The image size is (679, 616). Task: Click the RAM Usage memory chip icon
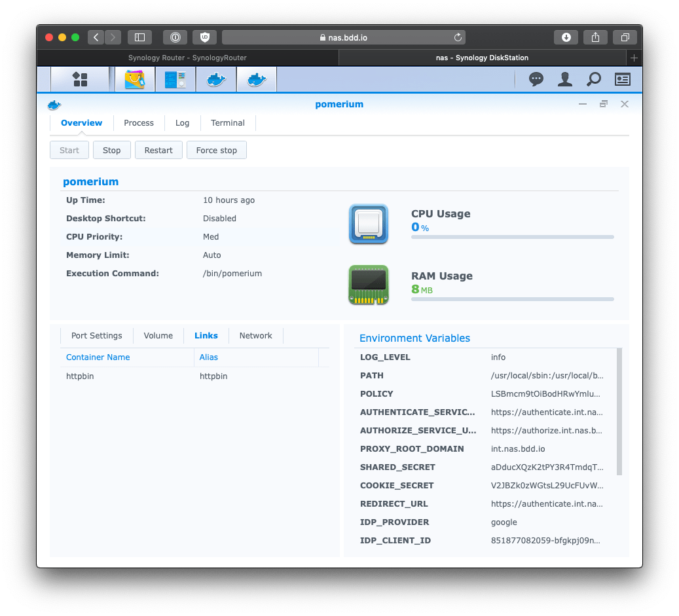368,285
